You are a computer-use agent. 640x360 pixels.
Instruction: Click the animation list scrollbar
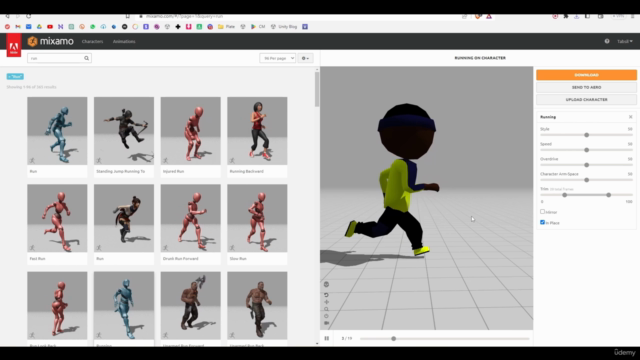point(317,90)
